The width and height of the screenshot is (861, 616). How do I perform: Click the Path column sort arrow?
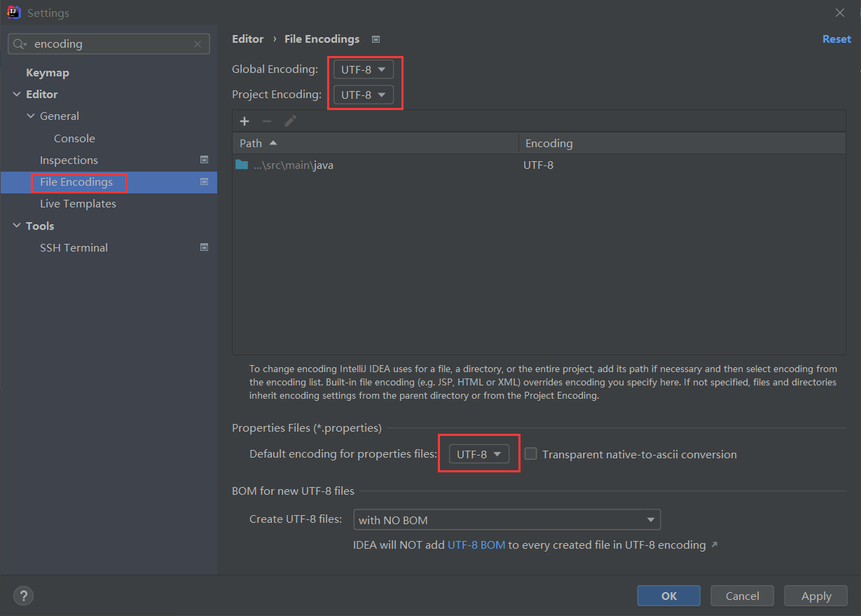pos(273,143)
